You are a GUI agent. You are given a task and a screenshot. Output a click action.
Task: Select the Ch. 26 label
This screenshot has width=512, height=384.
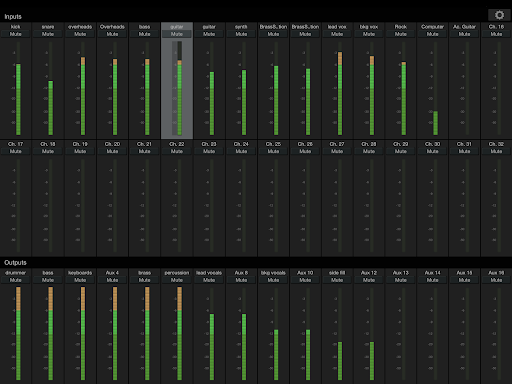[305, 144]
